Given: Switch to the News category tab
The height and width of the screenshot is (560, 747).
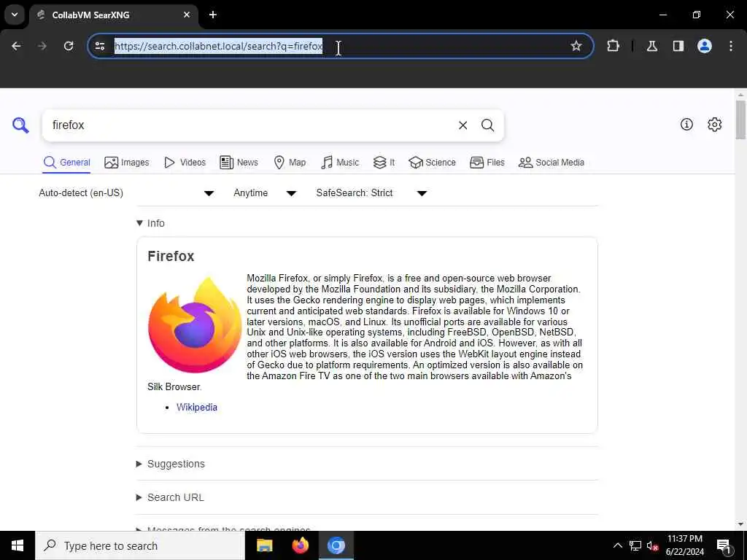Looking at the screenshot, I should 239,163.
